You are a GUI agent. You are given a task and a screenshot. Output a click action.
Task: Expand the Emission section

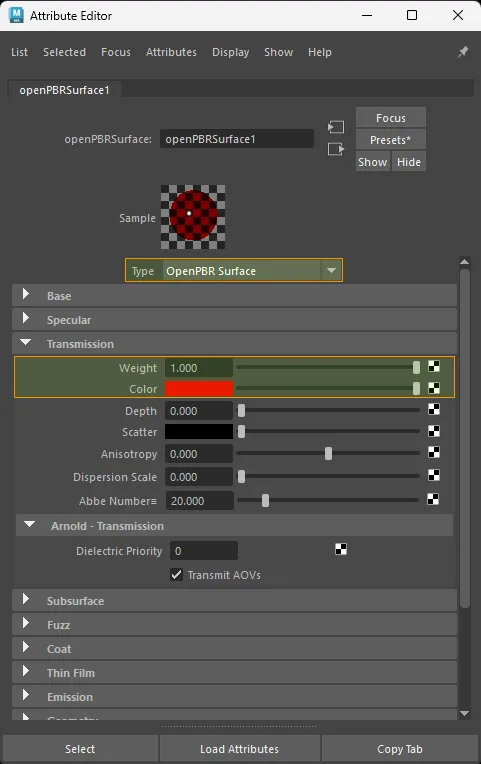click(x=234, y=696)
